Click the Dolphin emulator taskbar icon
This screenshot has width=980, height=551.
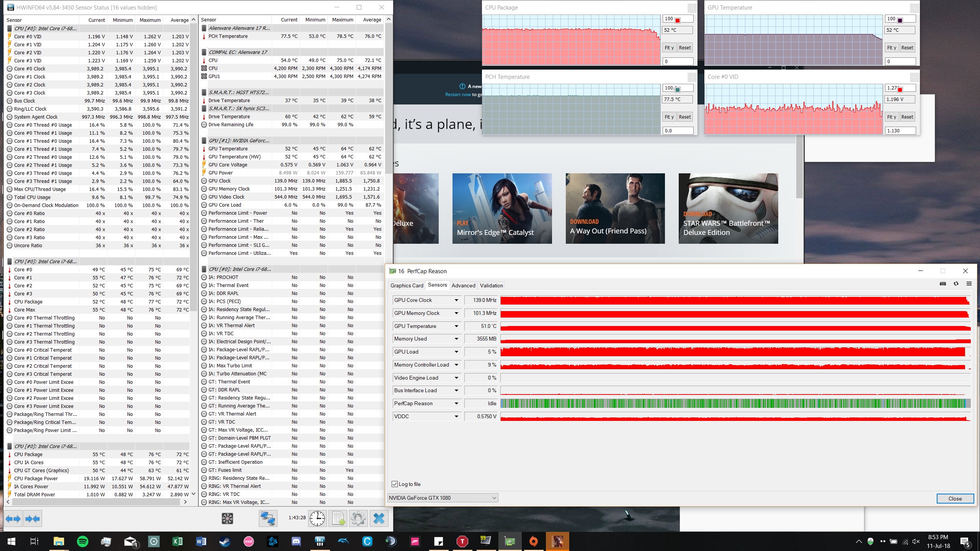pos(343,541)
